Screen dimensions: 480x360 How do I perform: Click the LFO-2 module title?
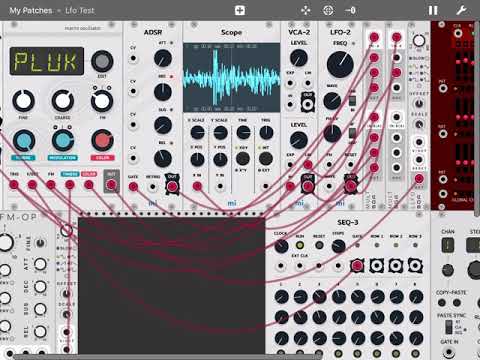(340, 32)
